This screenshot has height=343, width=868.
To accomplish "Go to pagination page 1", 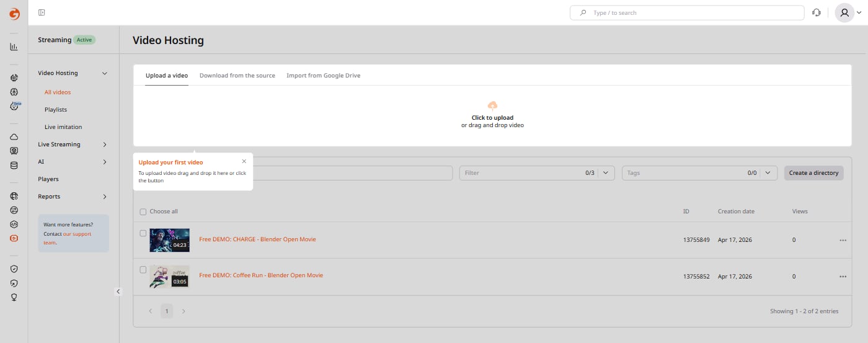I will click(x=167, y=311).
